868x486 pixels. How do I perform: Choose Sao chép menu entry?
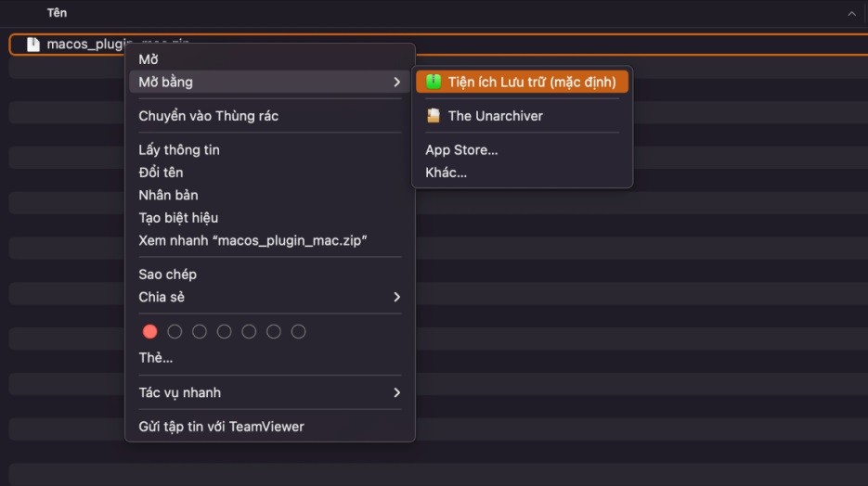[270, 275]
